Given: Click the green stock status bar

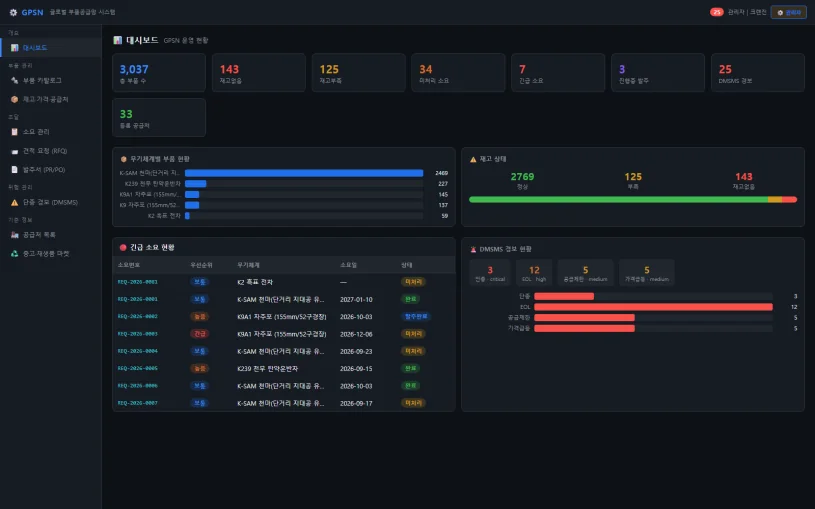Looking at the screenshot, I should pyautogui.click(x=619, y=200).
